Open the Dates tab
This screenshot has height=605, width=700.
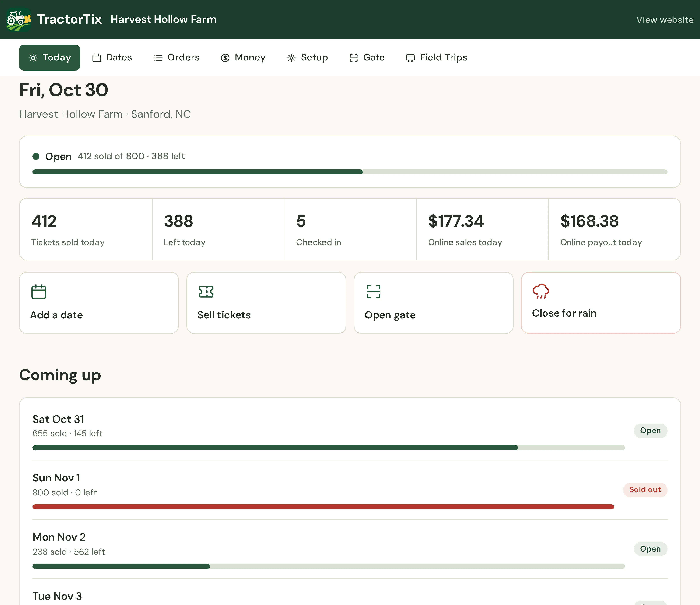pos(112,57)
